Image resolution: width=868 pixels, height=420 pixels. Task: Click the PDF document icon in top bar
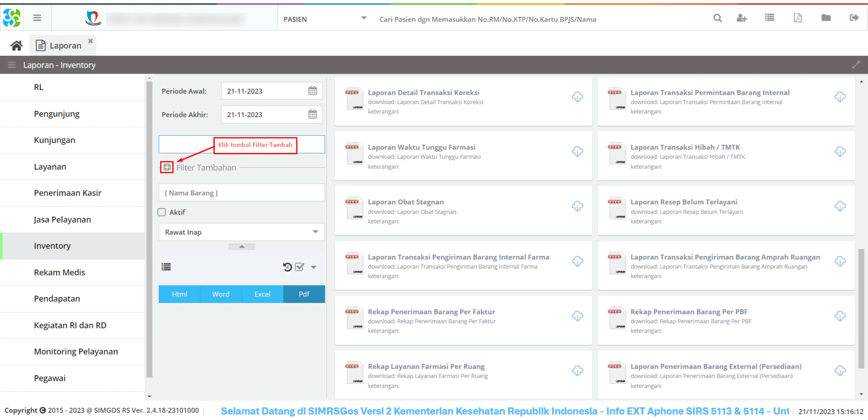(x=797, y=18)
